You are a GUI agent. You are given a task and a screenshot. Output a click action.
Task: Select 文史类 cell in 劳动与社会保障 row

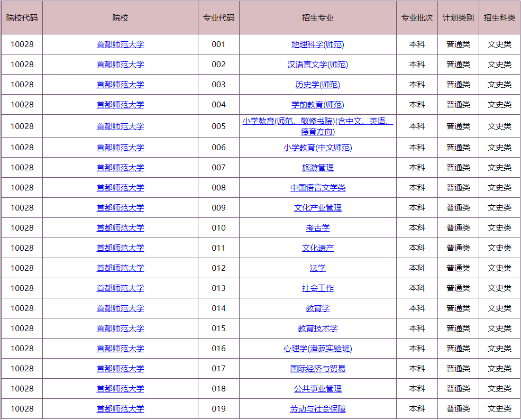(499, 409)
